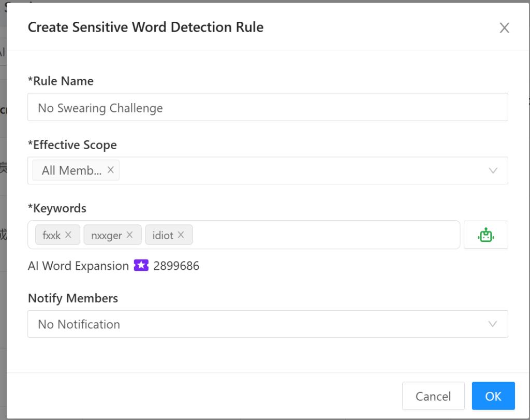This screenshot has height=420, width=530.
Task: Remove the "nxxger" keyword tag
Action: (x=130, y=235)
